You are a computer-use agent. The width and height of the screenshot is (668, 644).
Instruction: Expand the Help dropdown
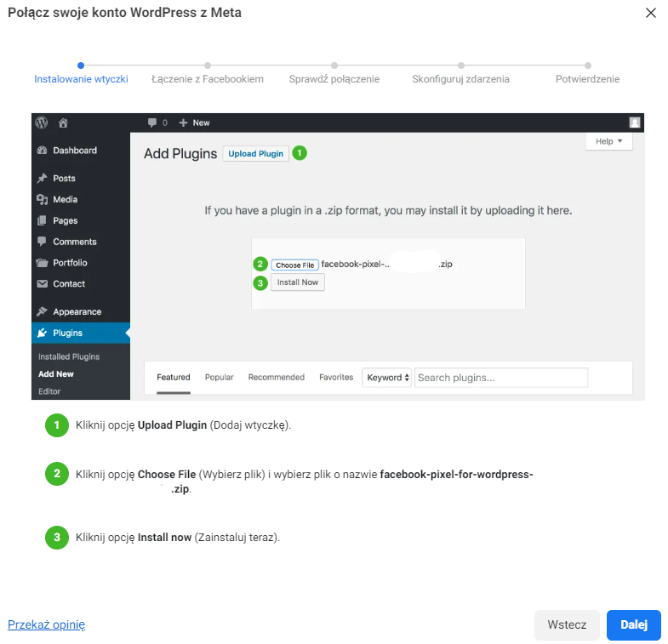point(608,141)
